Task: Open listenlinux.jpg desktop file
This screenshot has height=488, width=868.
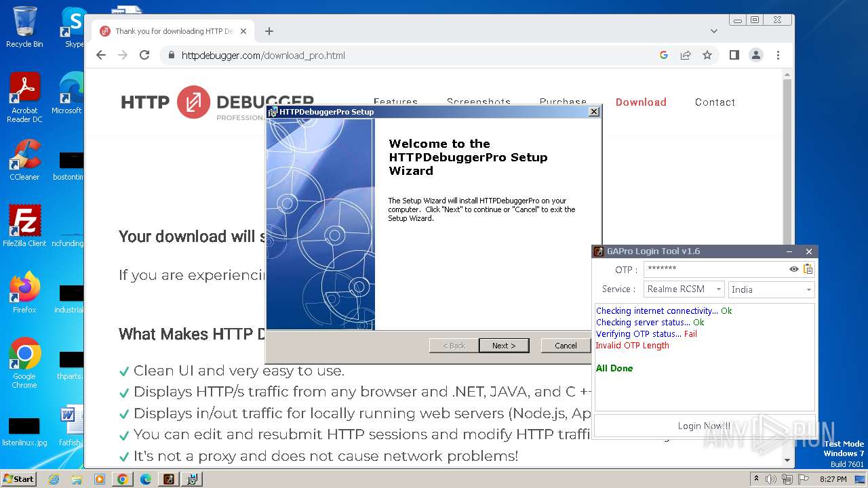Action: point(24,432)
